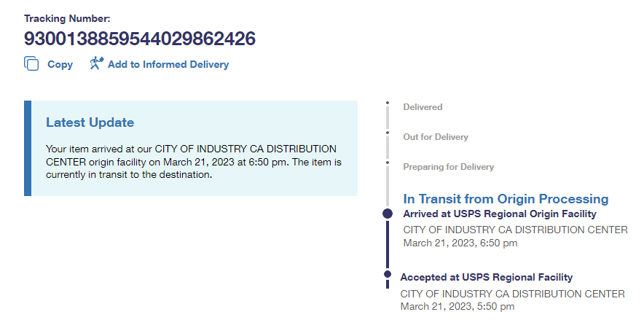
Task: Click the Accepted at Regional Facility dot
Action: click(388, 275)
